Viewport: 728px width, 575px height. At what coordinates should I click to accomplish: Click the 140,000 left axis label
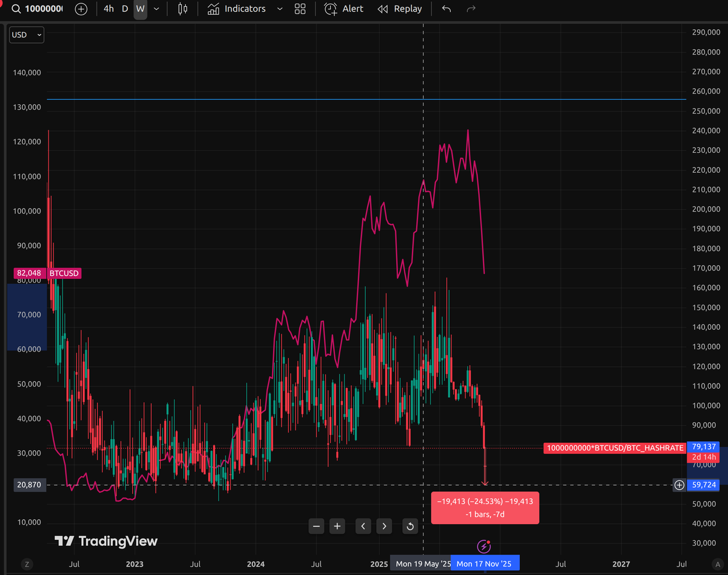[26, 72]
